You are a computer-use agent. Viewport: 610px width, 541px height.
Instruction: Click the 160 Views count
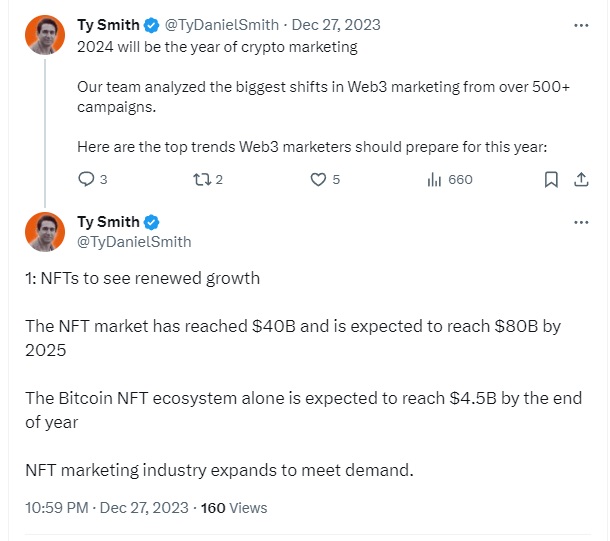tap(234, 508)
